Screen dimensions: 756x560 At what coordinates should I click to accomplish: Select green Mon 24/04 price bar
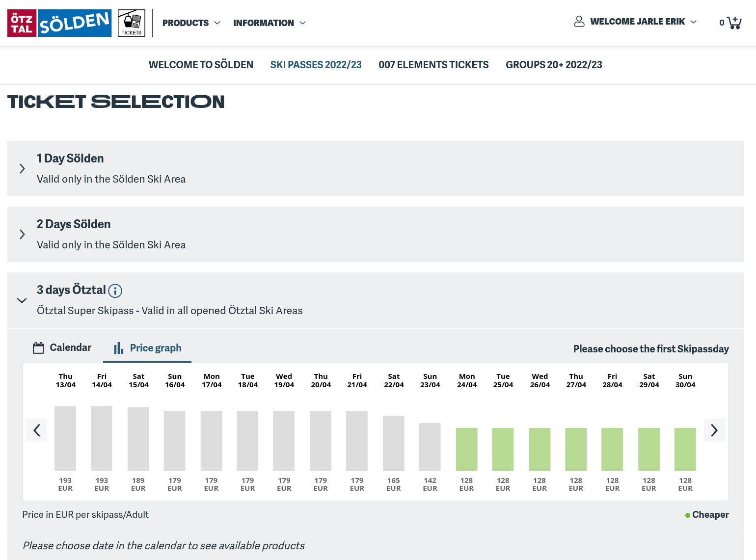467,449
